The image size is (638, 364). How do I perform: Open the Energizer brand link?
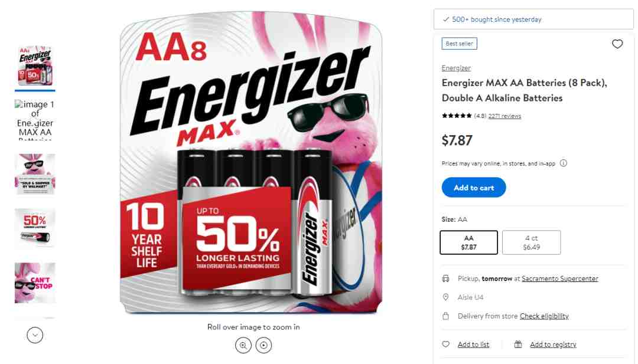click(x=456, y=68)
